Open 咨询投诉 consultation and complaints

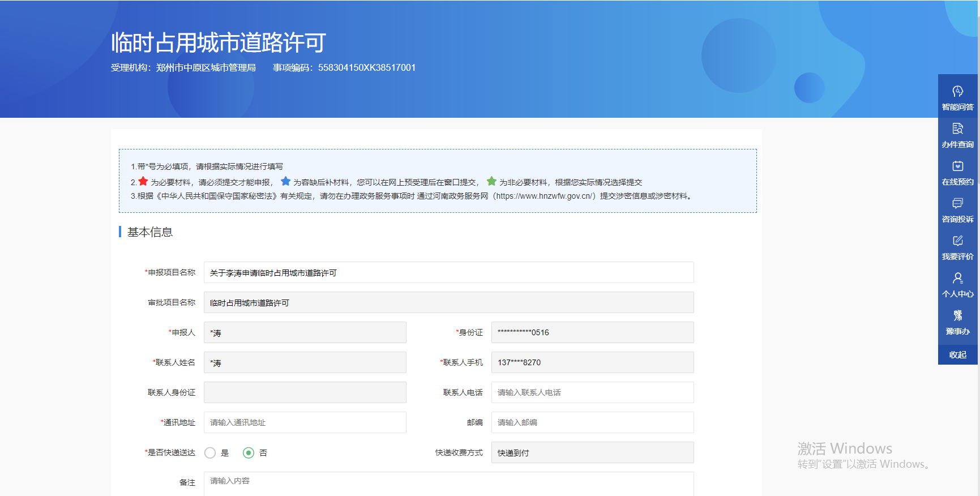pyautogui.click(x=957, y=209)
